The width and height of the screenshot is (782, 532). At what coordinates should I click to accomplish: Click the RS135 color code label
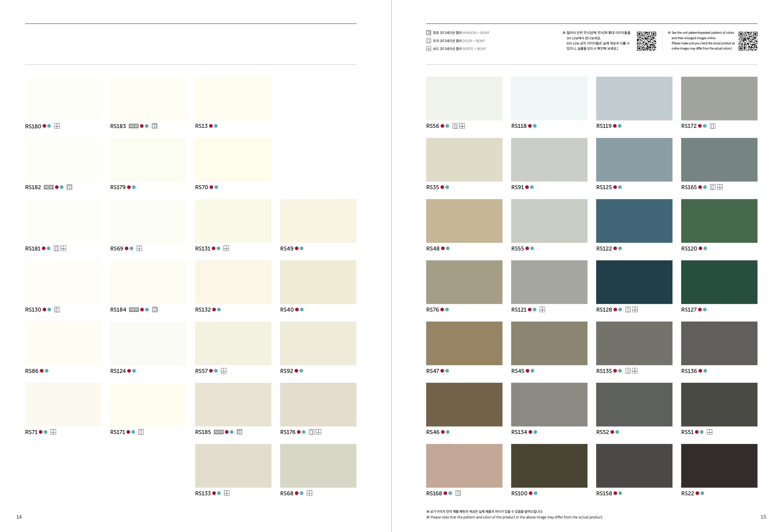[x=604, y=371]
